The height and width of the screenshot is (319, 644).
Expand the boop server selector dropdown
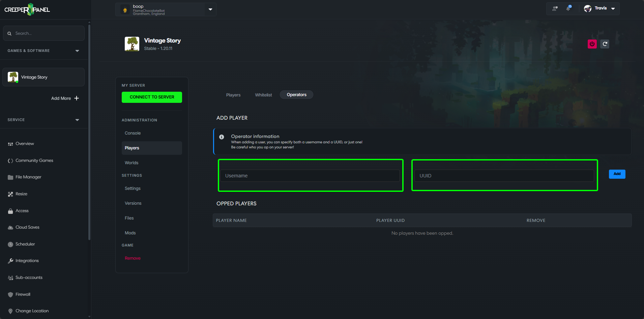tap(210, 9)
